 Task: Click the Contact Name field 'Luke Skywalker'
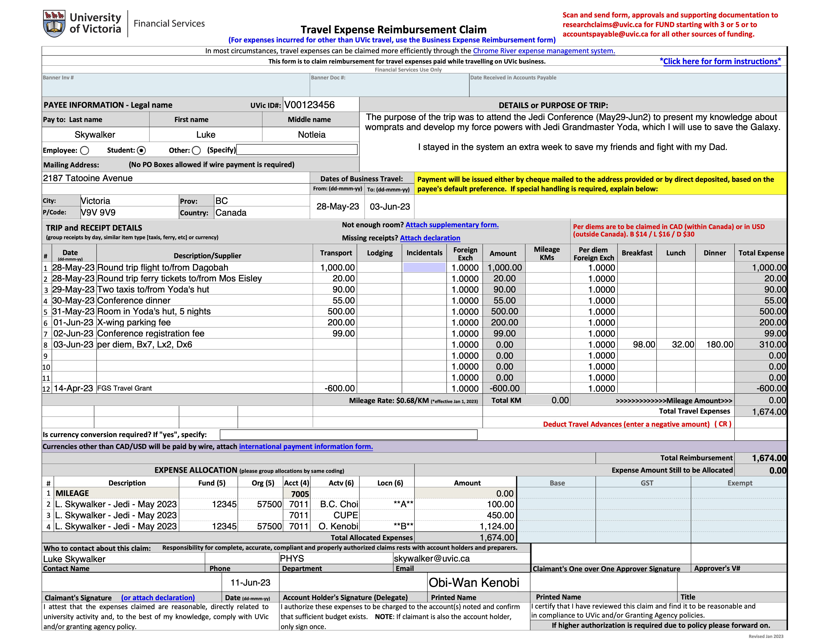(123, 559)
